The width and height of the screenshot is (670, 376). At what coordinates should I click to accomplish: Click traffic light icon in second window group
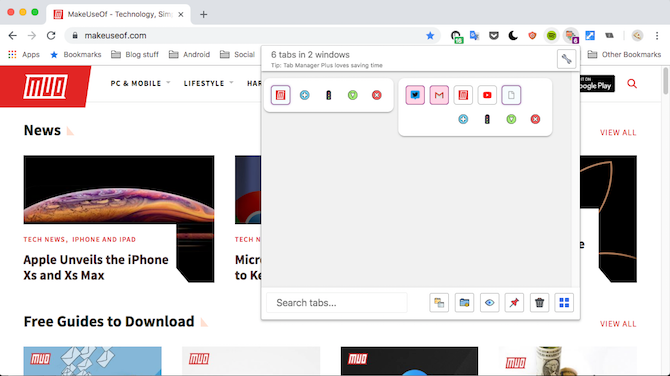(487, 119)
